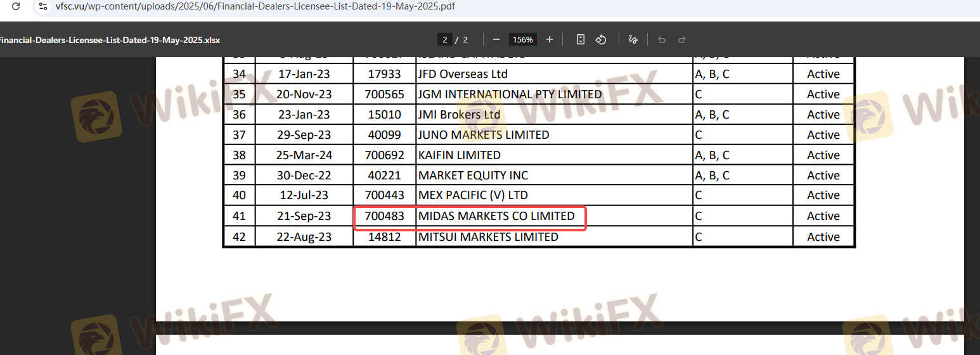Click the vfsc.vu address bar URL
980x355 pixels.
(254, 6)
